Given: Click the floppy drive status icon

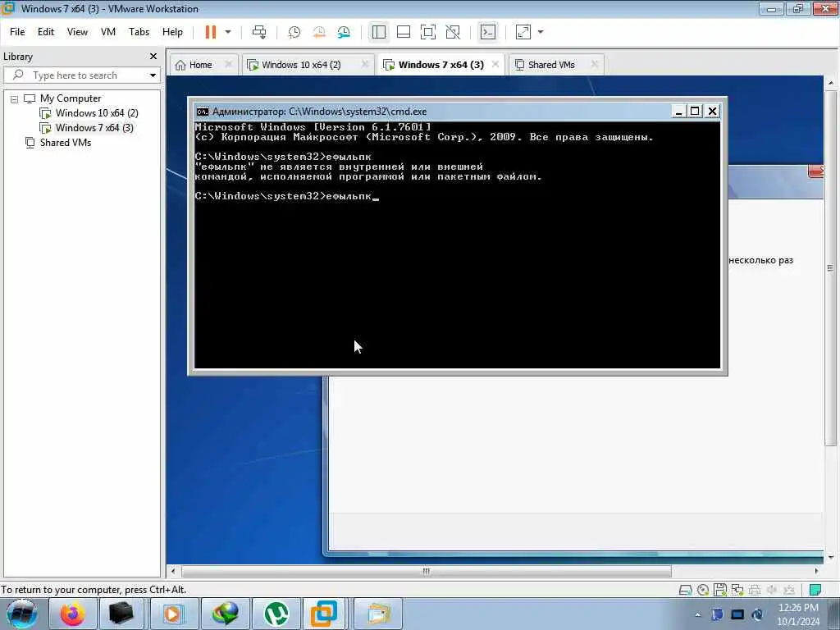Looking at the screenshot, I should click(719, 590).
